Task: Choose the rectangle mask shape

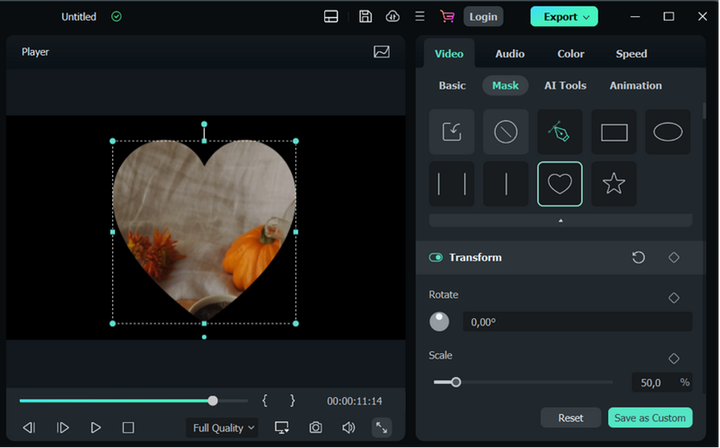Action: click(614, 132)
